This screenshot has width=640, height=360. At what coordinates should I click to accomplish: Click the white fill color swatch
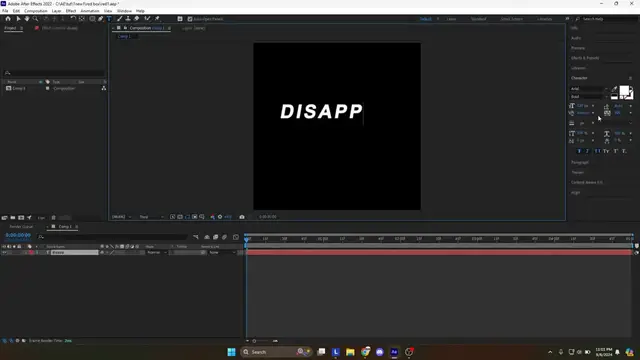coord(624,91)
